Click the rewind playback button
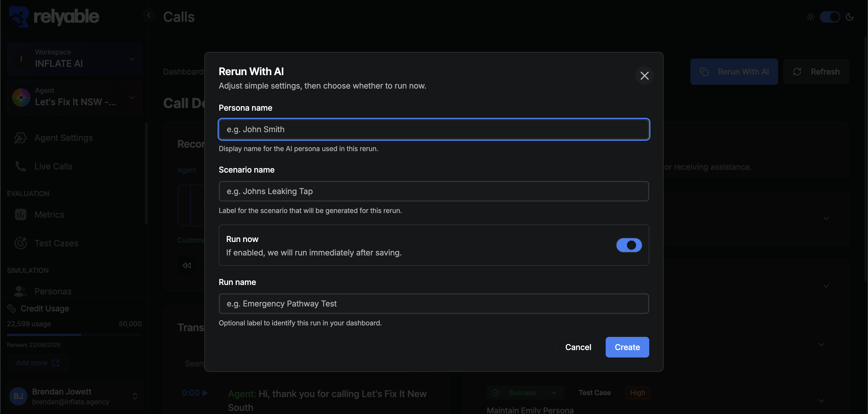 pyautogui.click(x=187, y=265)
